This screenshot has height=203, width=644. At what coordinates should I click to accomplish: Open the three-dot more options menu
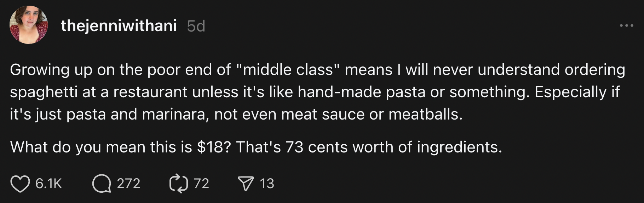626,25
